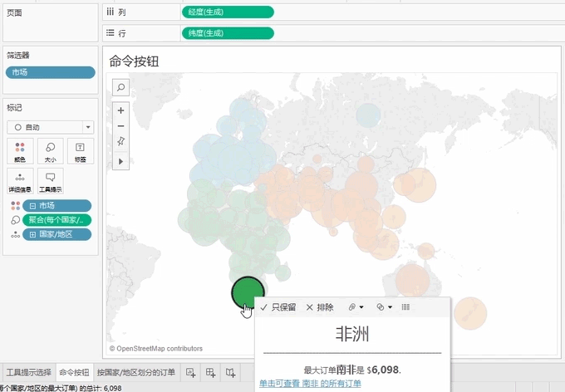Open the 标签 label marks card
Image resolution: width=565 pixels, height=392 pixels.
coord(80,150)
